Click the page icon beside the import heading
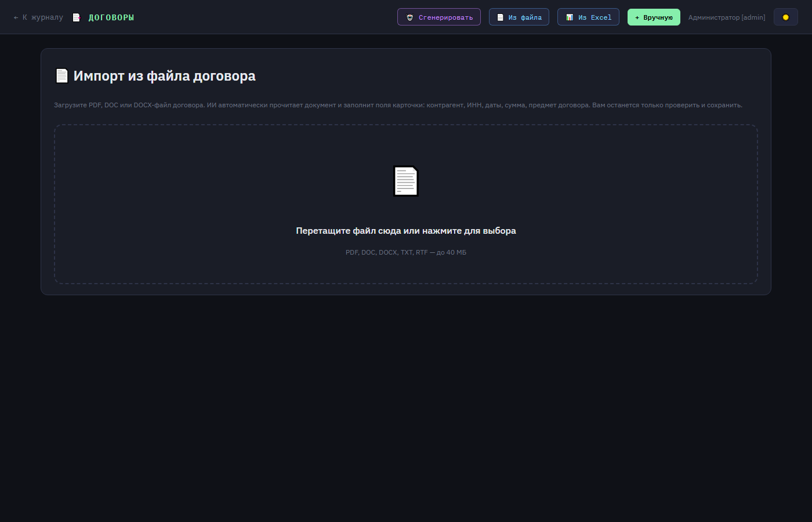Screen dimensions: 812x522 click(61, 76)
